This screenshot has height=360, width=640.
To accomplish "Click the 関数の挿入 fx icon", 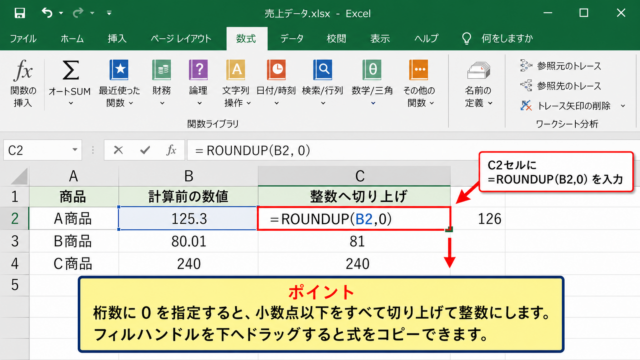I will click(23, 71).
